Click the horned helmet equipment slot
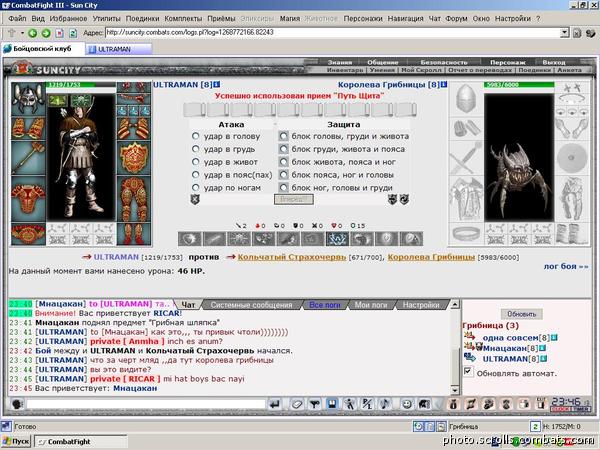The image size is (600, 450). 28,99
